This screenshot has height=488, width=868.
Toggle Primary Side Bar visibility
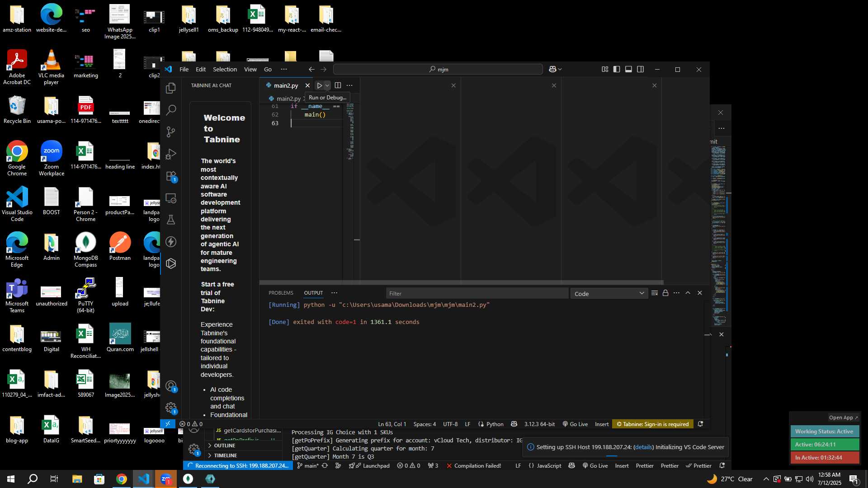coord(617,69)
